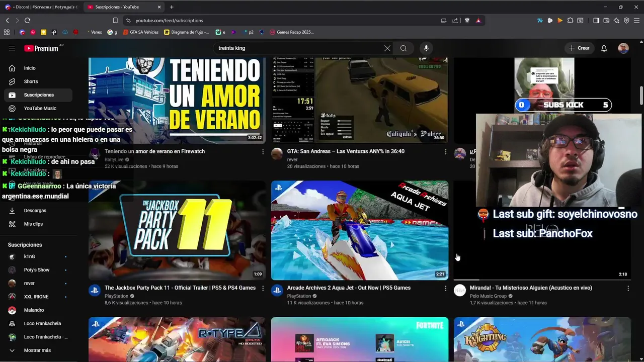Bookmark this page with the bookmark icon
Image resolution: width=644 pixels, height=362 pixels.
click(115, 21)
